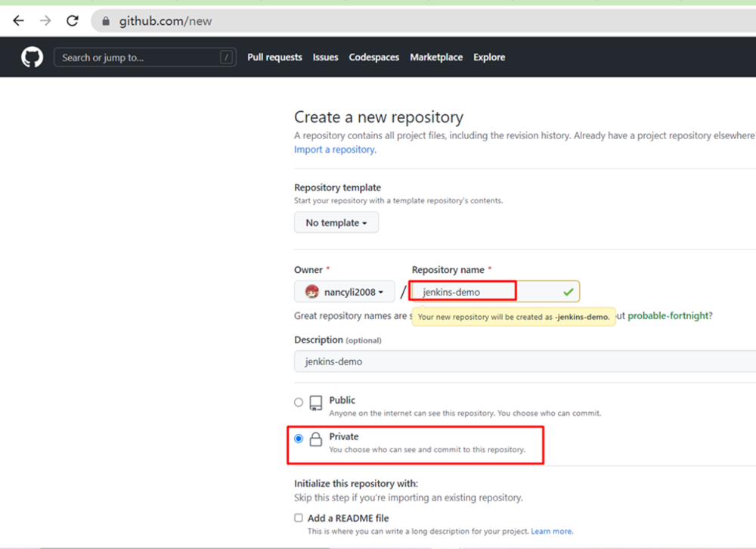This screenshot has width=756, height=549.
Task: Click the padlock icon in address bar
Action: [106, 21]
